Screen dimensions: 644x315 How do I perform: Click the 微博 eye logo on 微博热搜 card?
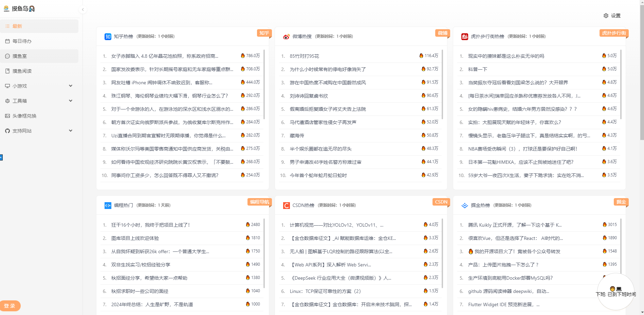(286, 36)
